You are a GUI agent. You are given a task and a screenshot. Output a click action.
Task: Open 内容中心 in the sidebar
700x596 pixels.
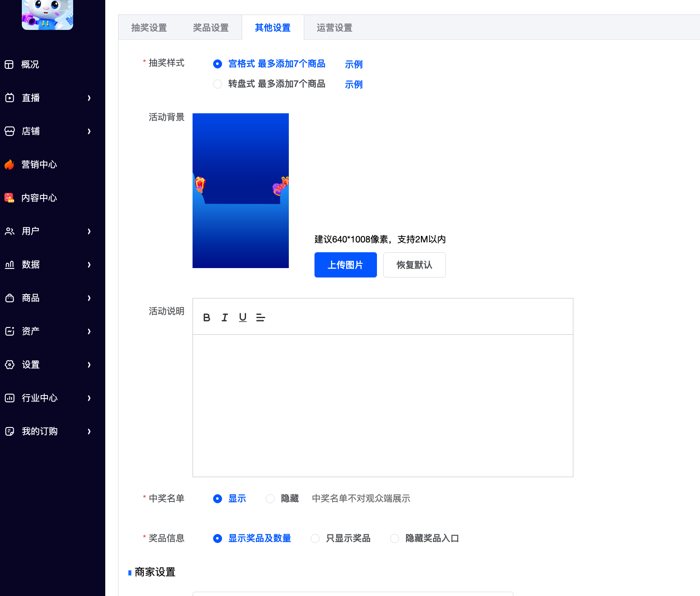39,198
